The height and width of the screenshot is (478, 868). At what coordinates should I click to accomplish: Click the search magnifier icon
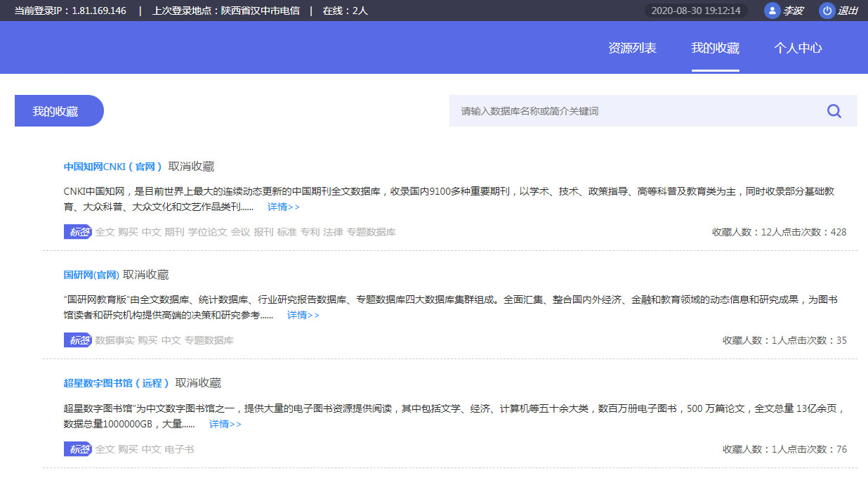tap(834, 111)
